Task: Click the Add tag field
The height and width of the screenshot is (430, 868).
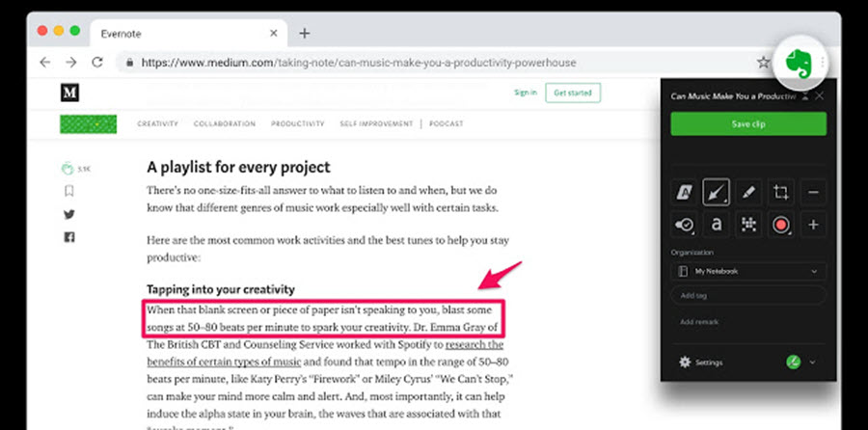Action: (748, 296)
